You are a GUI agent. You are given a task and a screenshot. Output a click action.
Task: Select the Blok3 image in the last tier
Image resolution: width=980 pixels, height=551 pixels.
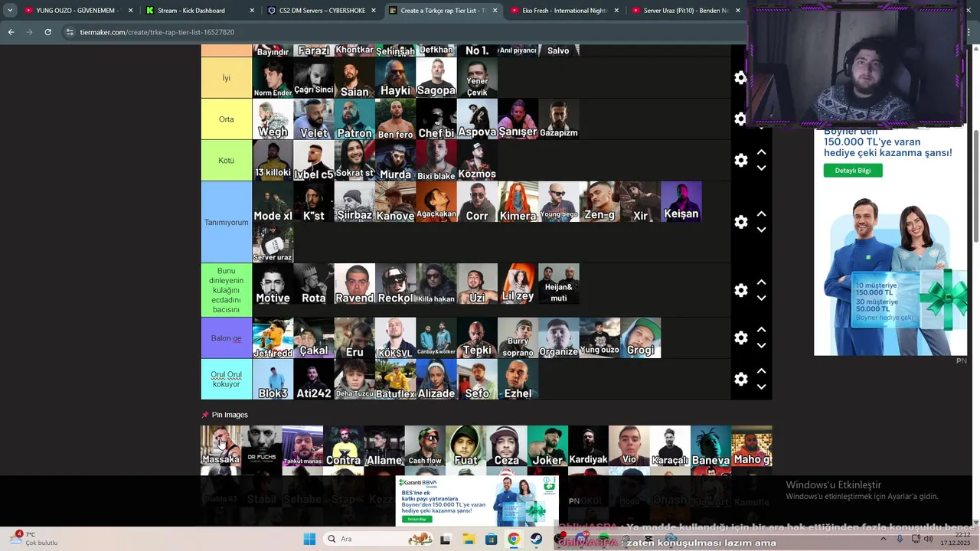273,380
